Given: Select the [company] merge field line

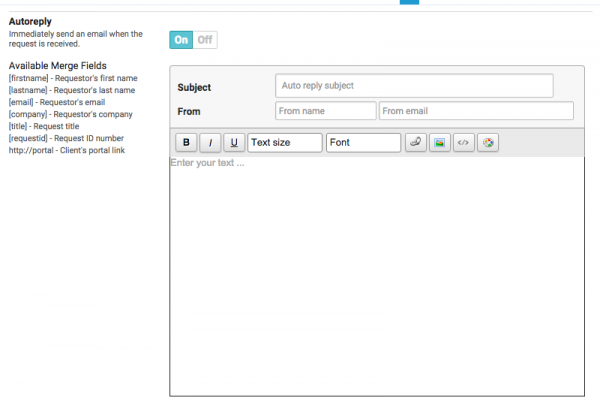Looking at the screenshot, I should click(x=71, y=114).
